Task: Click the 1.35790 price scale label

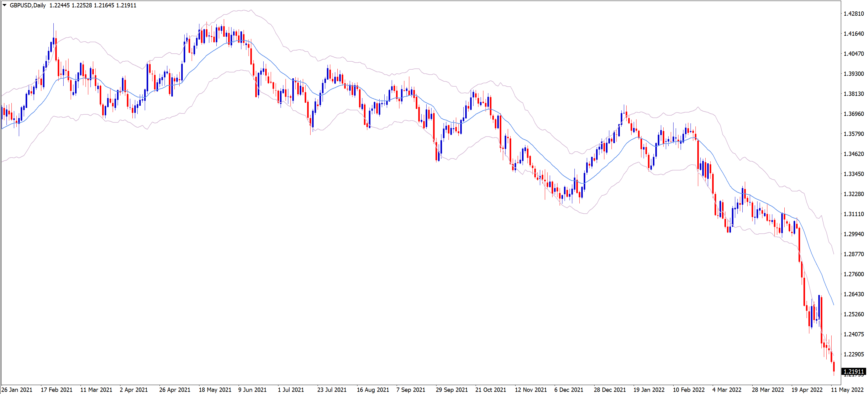Action: coord(853,133)
